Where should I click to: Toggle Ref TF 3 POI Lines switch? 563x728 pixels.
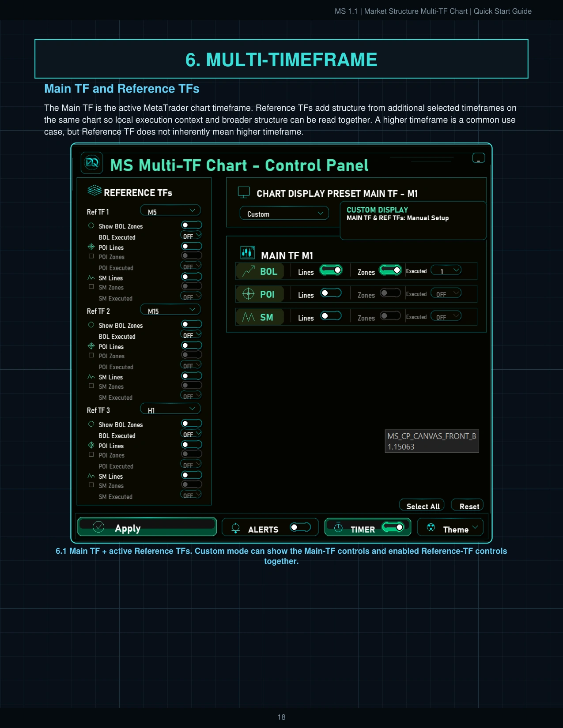pos(192,445)
